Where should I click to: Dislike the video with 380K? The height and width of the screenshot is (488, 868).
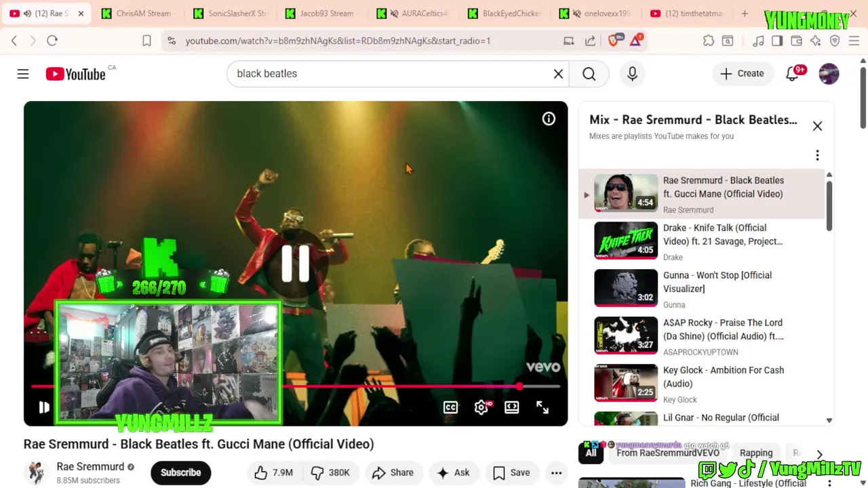[x=330, y=472]
